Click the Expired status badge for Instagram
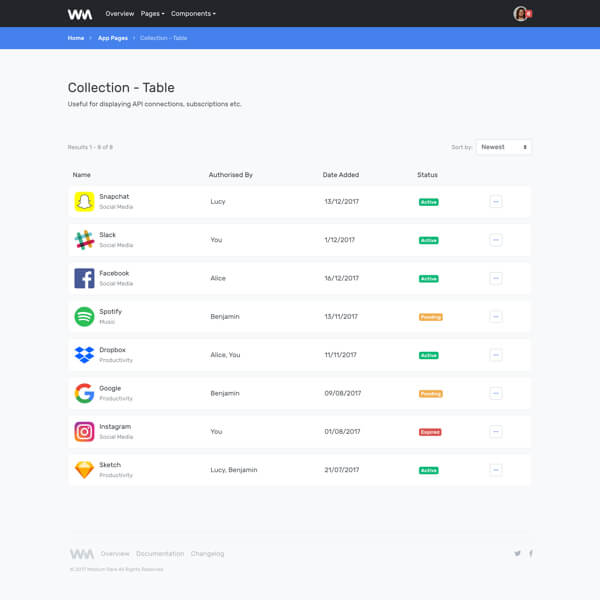This screenshot has height=600, width=600. point(429,432)
